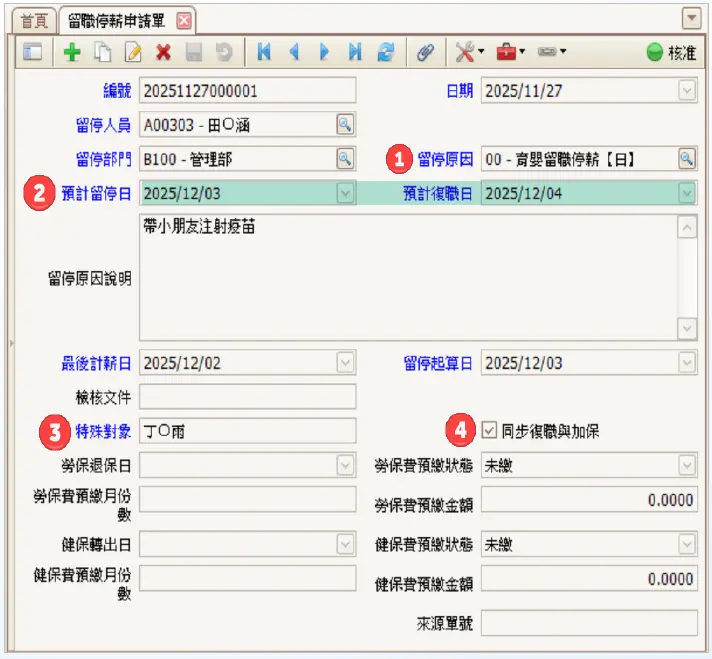712x659 pixels.
Task: Toggle the 同步復職與加保 checkbox
Action: [x=489, y=431]
